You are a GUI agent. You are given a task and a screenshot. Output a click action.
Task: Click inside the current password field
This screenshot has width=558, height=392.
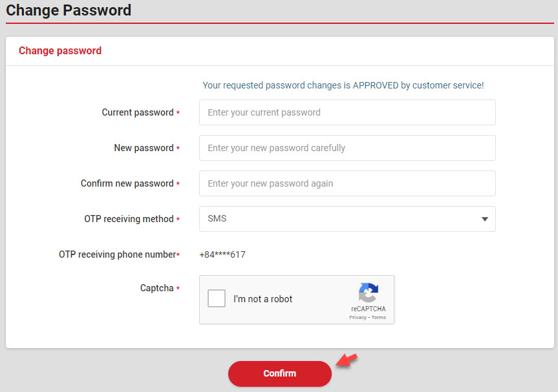[347, 112]
